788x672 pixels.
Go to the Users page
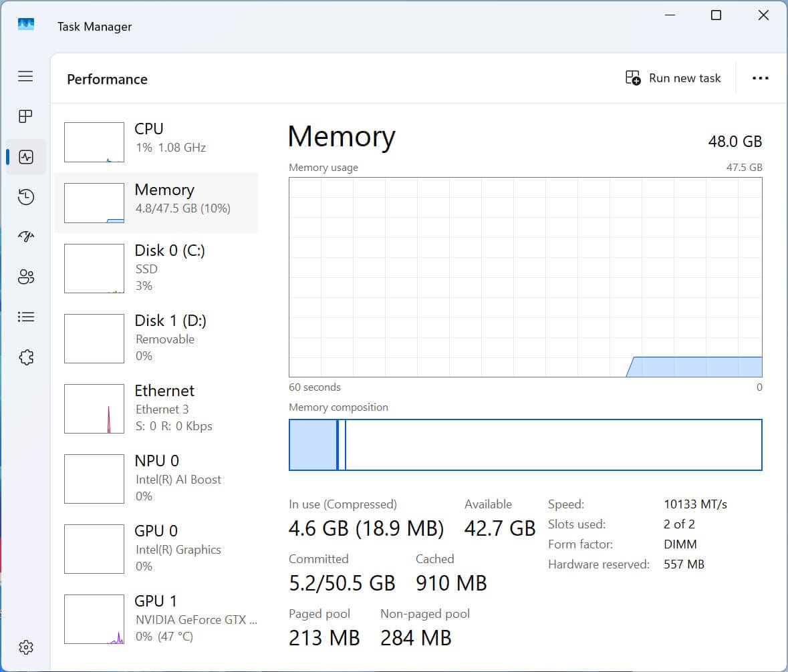point(25,277)
